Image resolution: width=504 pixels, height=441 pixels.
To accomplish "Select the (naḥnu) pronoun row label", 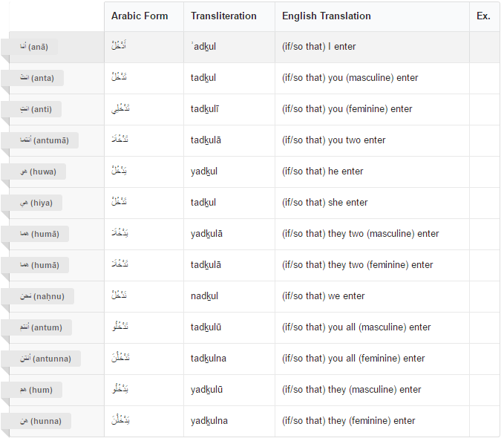I will click(37, 296).
